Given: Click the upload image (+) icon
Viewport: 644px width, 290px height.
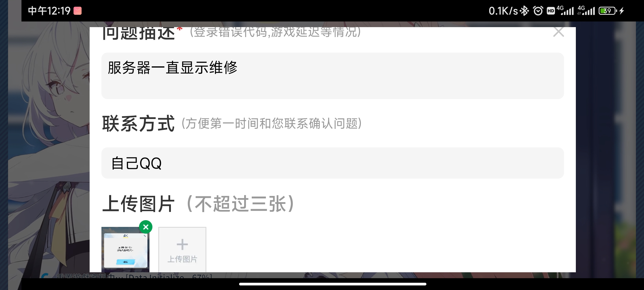Looking at the screenshot, I should tap(182, 245).
